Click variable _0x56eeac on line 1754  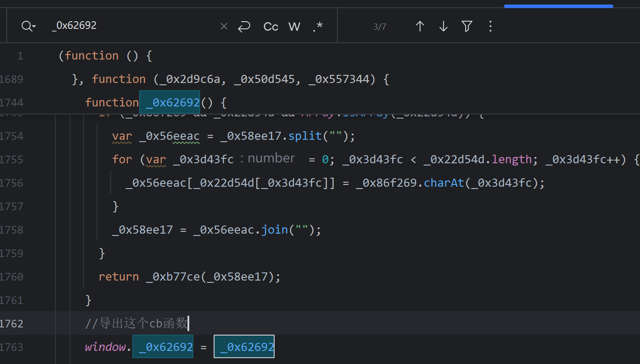click(x=169, y=136)
